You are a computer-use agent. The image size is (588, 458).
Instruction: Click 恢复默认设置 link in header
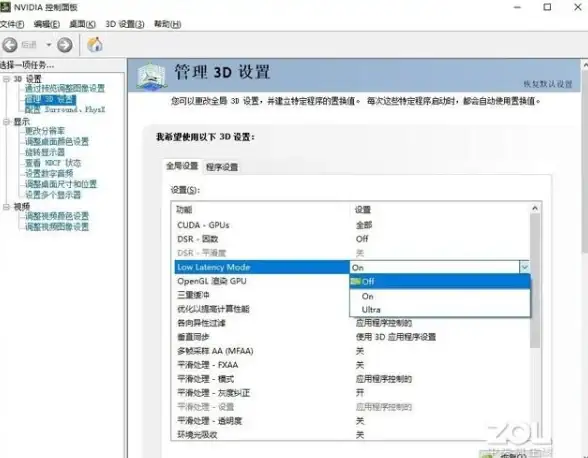pos(548,84)
